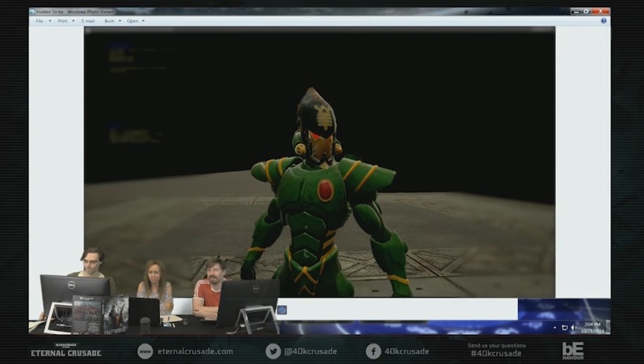The image size is (644, 364).
Task: Click the Eternal Crusade logo
Action: click(x=65, y=350)
